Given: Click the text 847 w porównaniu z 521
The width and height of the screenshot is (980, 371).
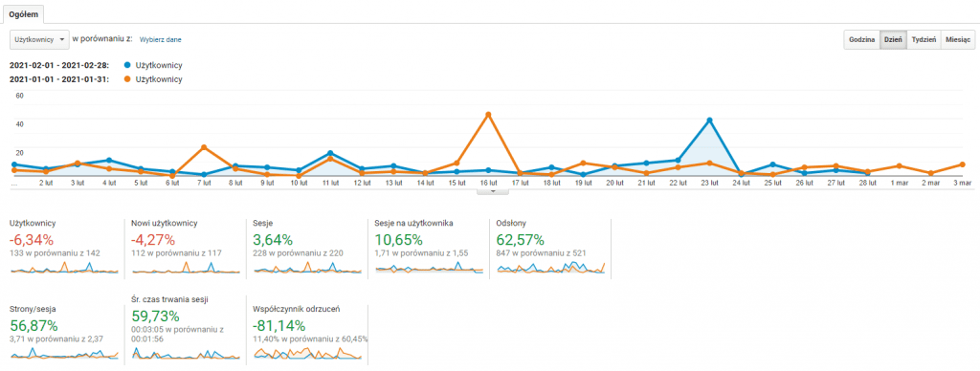Looking at the screenshot, I should coord(542,253).
